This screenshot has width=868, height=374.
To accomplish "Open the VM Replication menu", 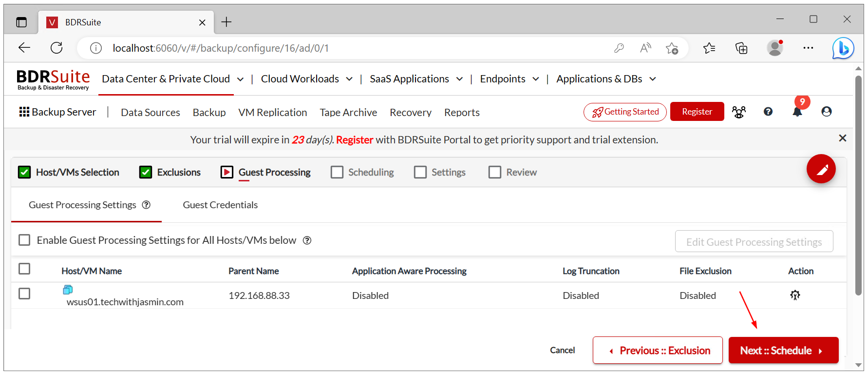I will click(273, 113).
